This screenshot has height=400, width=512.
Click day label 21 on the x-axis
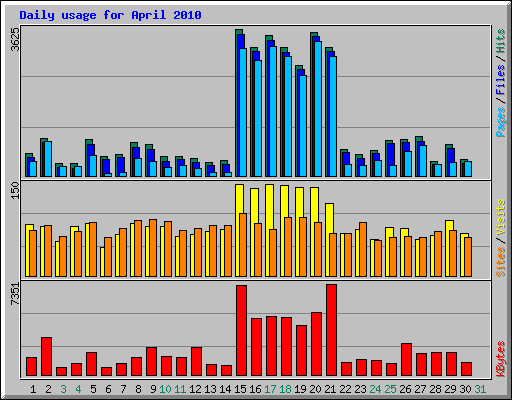(x=330, y=389)
